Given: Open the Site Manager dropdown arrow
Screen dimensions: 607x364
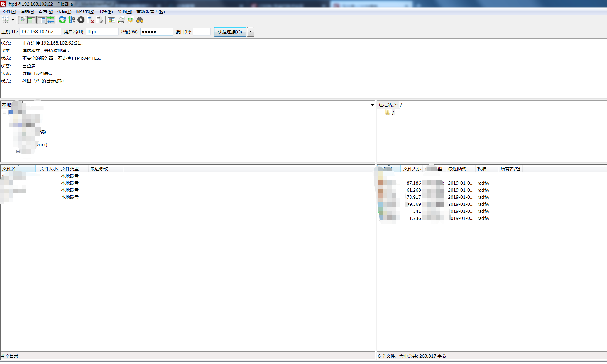Looking at the screenshot, I should (x=13, y=20).
